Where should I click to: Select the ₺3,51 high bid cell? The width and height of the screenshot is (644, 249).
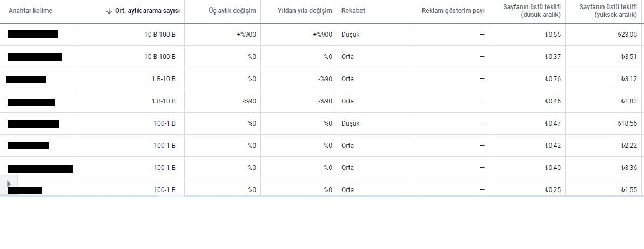629,57
